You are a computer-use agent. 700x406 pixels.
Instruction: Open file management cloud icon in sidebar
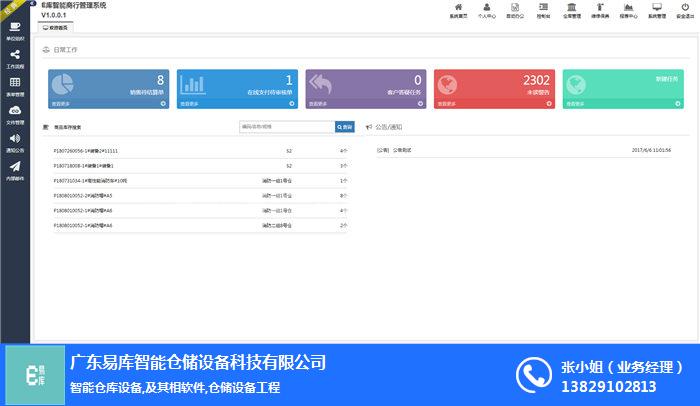click(15, 110)
